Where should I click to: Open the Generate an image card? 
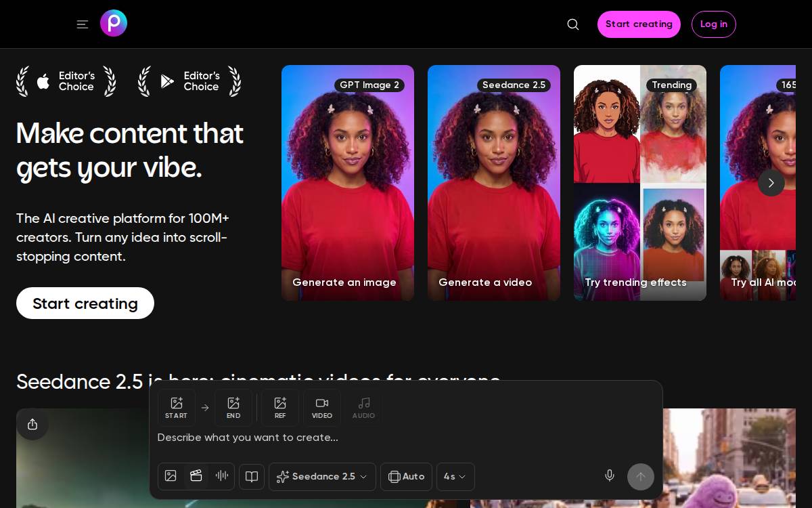click(348, 183)
